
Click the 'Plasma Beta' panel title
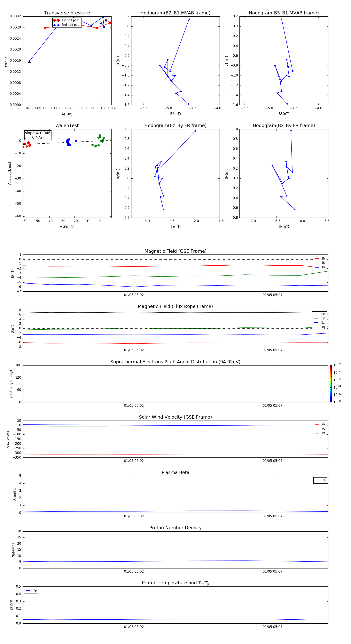pyautogui.click(x=175, y=472)
